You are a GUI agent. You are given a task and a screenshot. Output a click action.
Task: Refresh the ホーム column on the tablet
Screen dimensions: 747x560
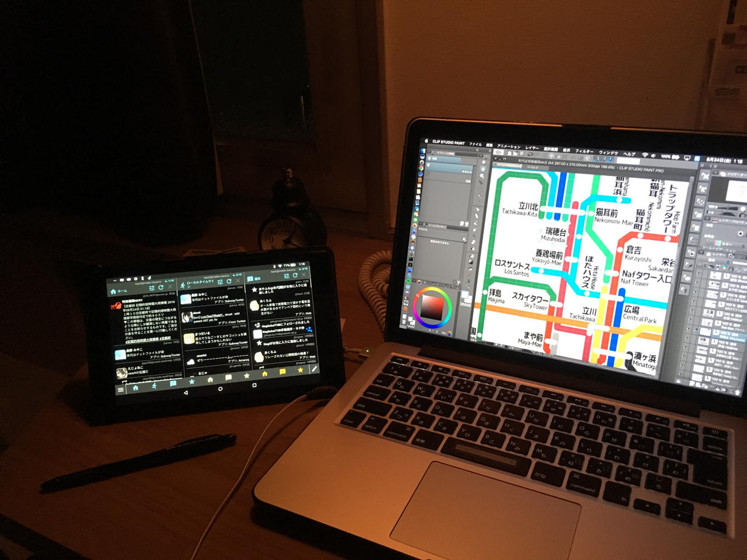click(x=160, y=288)
